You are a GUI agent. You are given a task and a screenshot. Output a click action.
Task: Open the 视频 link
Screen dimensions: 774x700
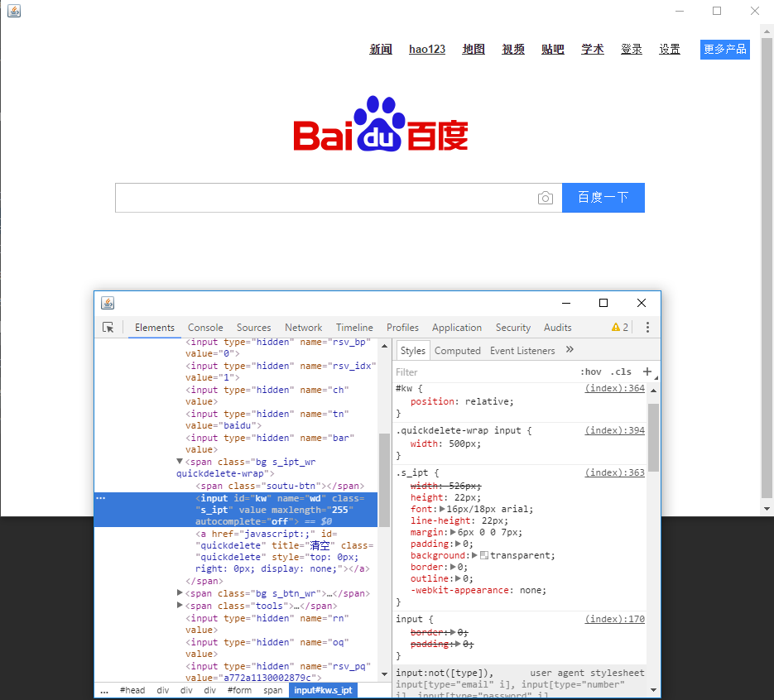pyautogui.click(x=513, y=50)
